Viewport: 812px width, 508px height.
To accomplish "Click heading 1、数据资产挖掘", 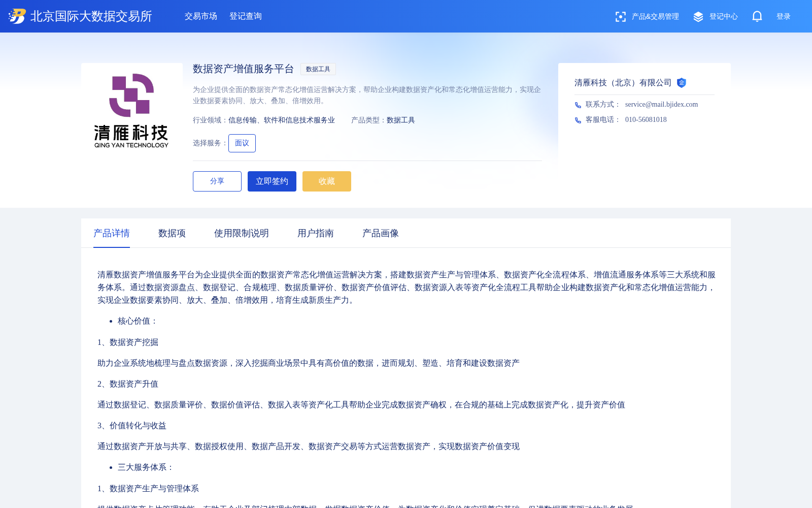I will point(128,342).
